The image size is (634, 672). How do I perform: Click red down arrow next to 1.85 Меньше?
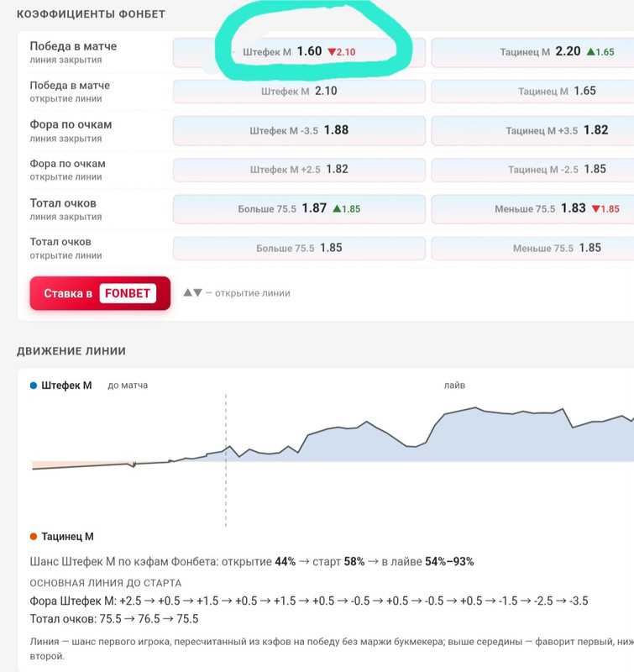coord(596,209)
